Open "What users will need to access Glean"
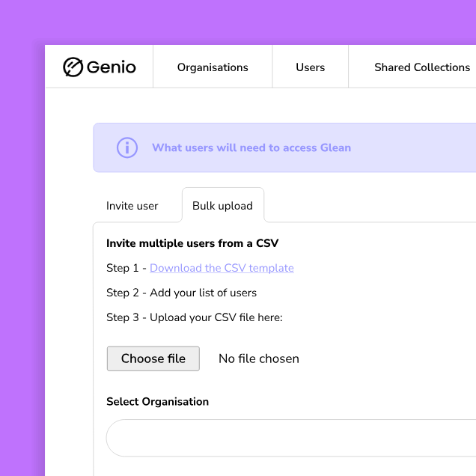Viewport: 476px width, 476px height. 251,147
